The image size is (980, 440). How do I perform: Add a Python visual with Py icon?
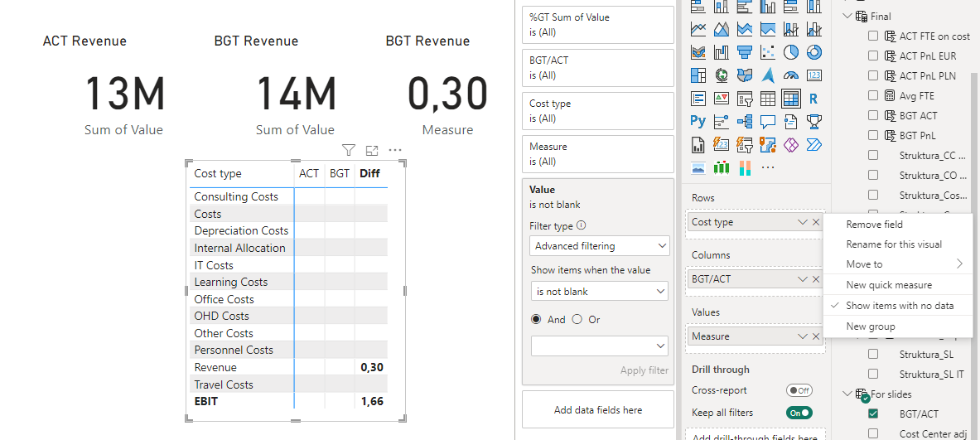pyautogui.click(x=698, y=121)
